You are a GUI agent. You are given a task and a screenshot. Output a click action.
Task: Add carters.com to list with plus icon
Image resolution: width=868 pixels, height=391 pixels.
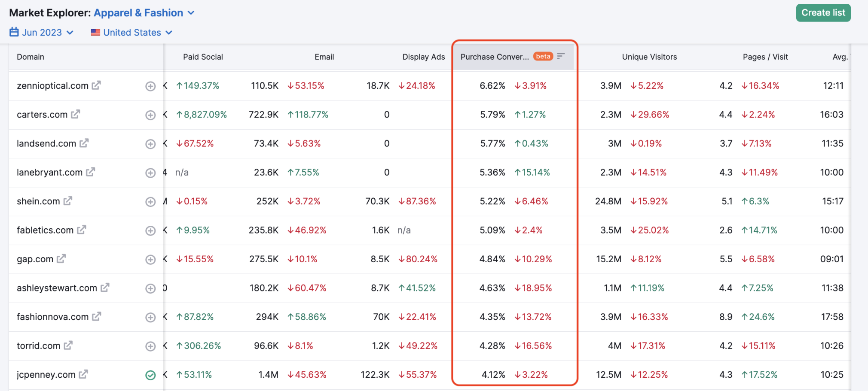coord(150,115)
